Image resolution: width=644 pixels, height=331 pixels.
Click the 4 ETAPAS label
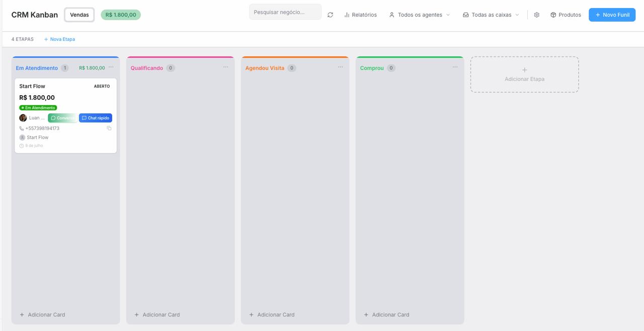coord(23,39)
